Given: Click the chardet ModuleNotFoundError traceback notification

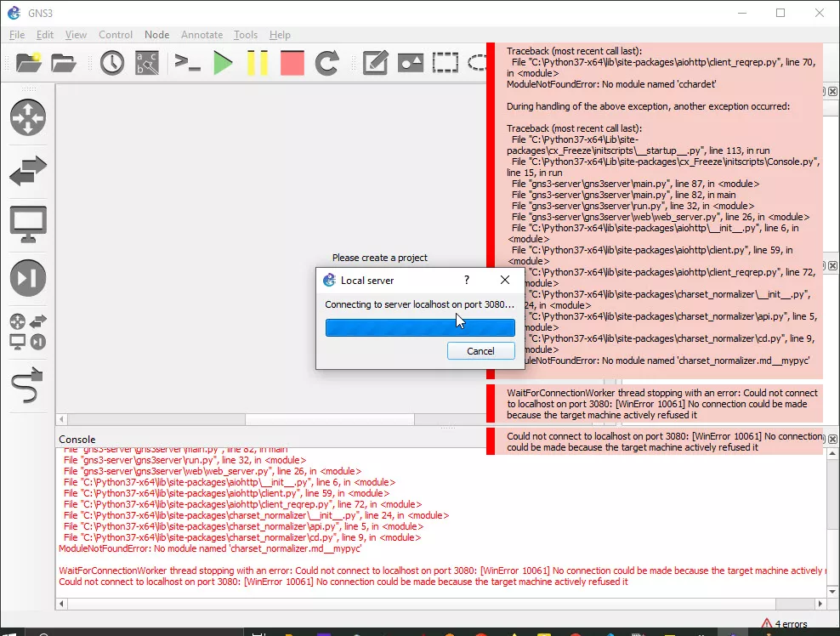Looking at the screenshot, I should (x=655, y=211).
